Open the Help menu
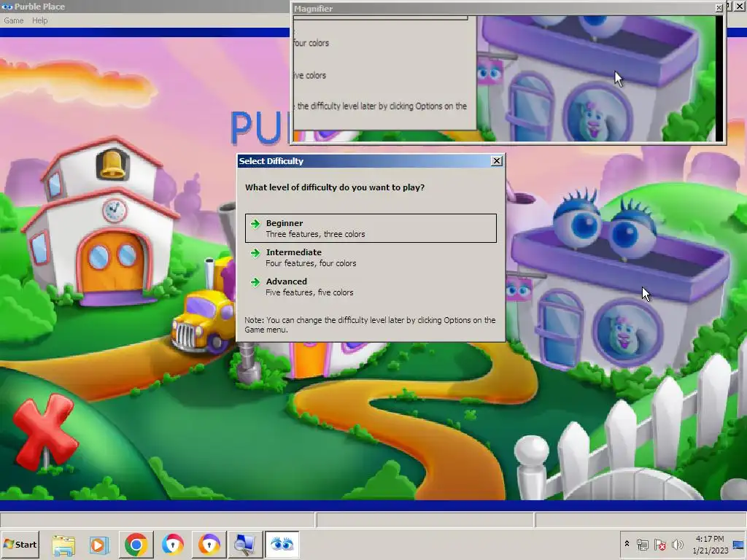Image resolution: width=747 pixels, height=560 pixels. [40, 20]
